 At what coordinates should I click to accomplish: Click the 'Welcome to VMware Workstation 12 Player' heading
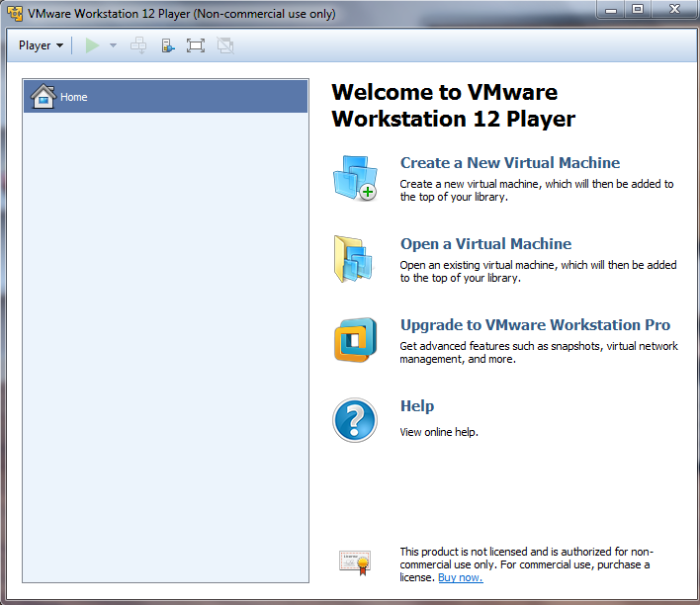pos(454,106)
